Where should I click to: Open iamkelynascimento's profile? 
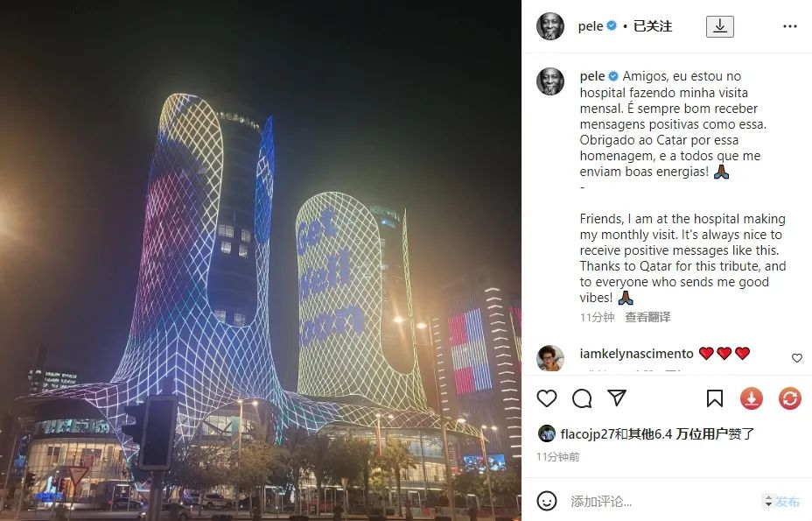636,354
